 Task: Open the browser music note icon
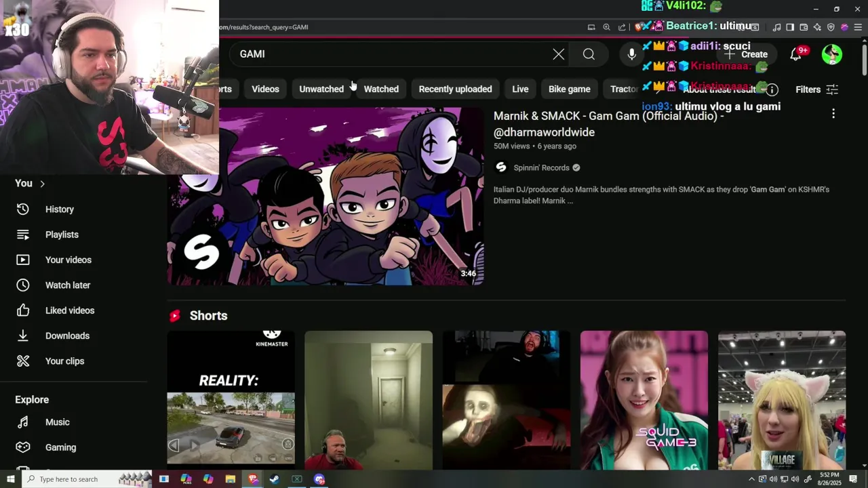click(776, 27)
